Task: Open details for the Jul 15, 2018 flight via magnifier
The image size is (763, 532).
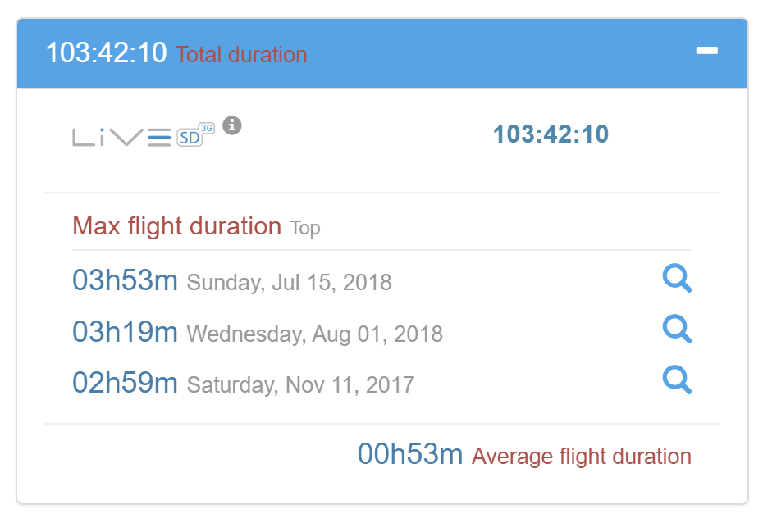Action: [677, 279]
